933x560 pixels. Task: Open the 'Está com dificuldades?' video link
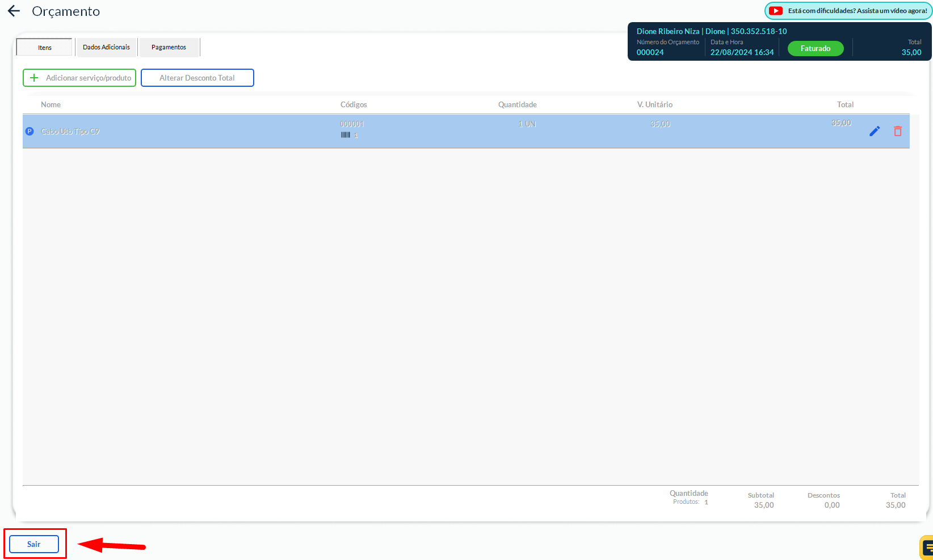(857, 11)
